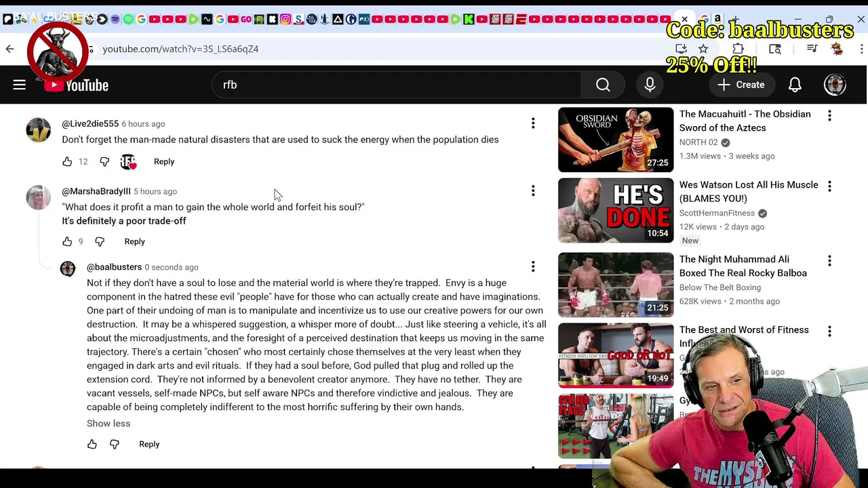868x488 pixels.
Task: Dislike the Live2die555 comment
Action: click(104, 161)
